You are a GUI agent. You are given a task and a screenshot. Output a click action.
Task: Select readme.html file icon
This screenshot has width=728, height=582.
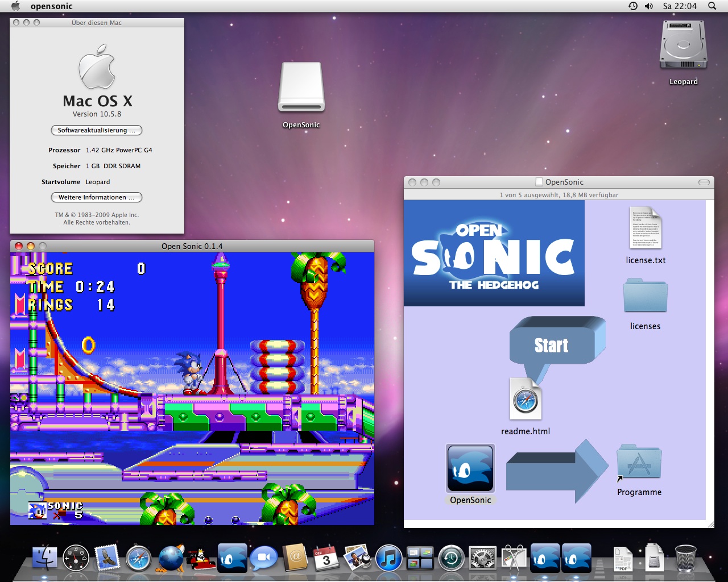pos(526,398)
